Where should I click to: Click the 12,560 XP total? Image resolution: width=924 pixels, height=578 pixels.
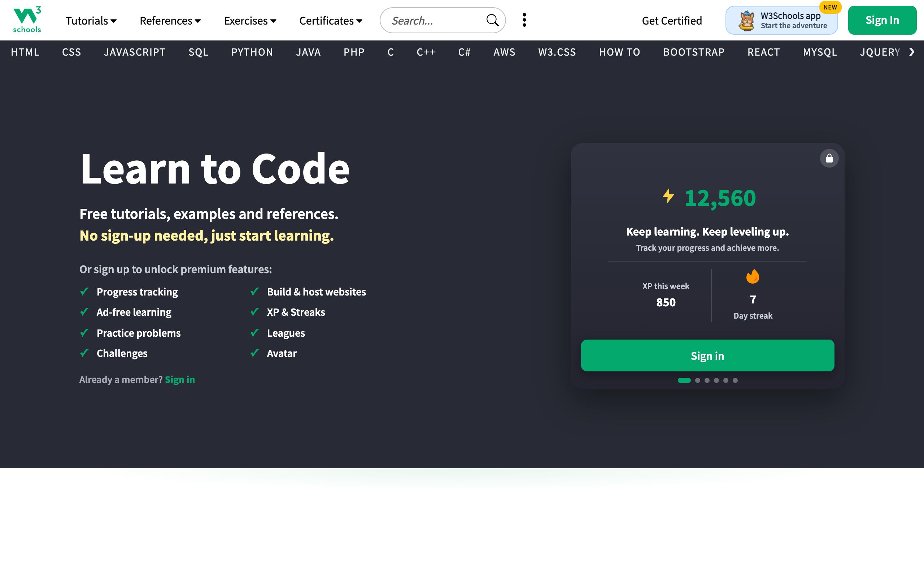click(720, 198)
